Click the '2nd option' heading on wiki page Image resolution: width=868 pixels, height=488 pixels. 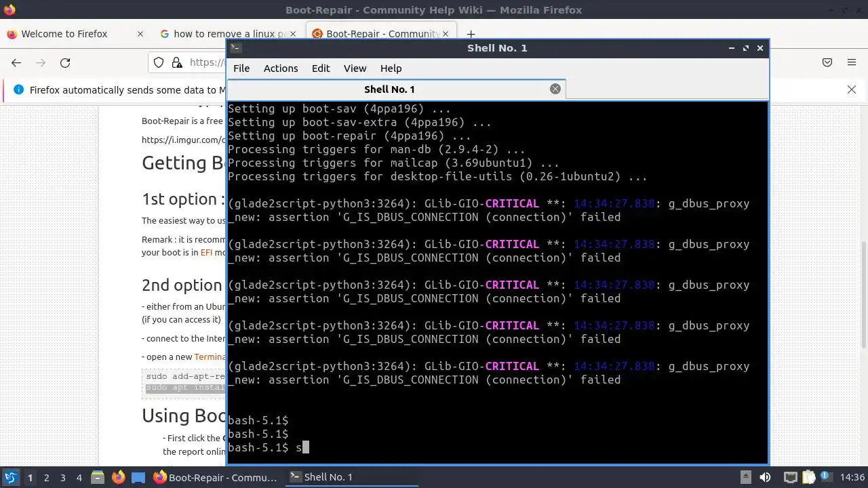(x=182, y=285)
